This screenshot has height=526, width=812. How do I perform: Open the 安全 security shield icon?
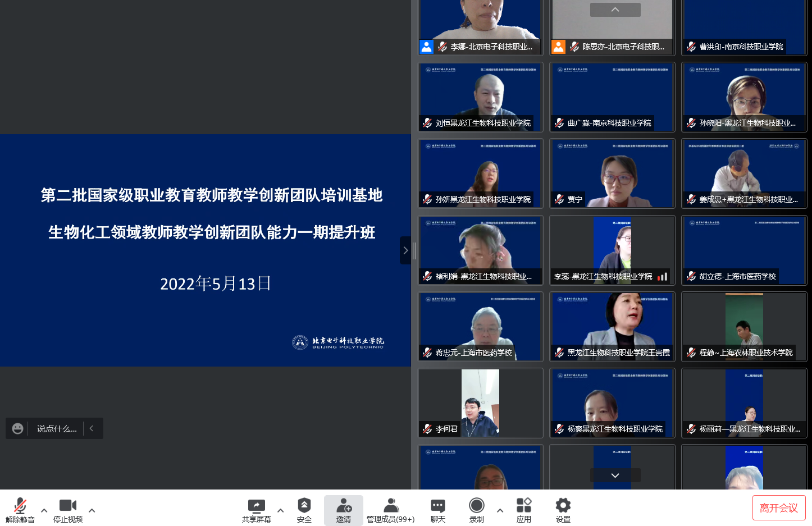[304, 510]
